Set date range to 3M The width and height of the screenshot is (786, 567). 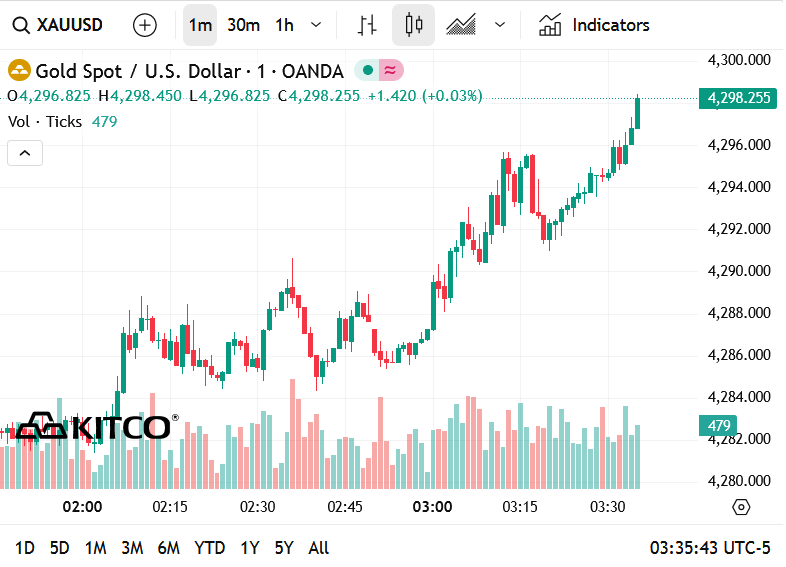(x=132, y=548)
